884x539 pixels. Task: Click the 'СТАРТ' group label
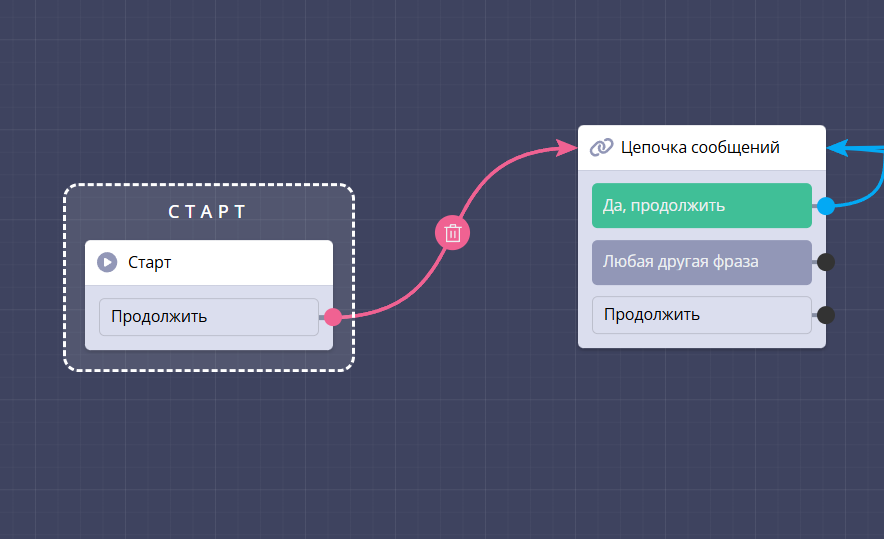coord(207,212)
